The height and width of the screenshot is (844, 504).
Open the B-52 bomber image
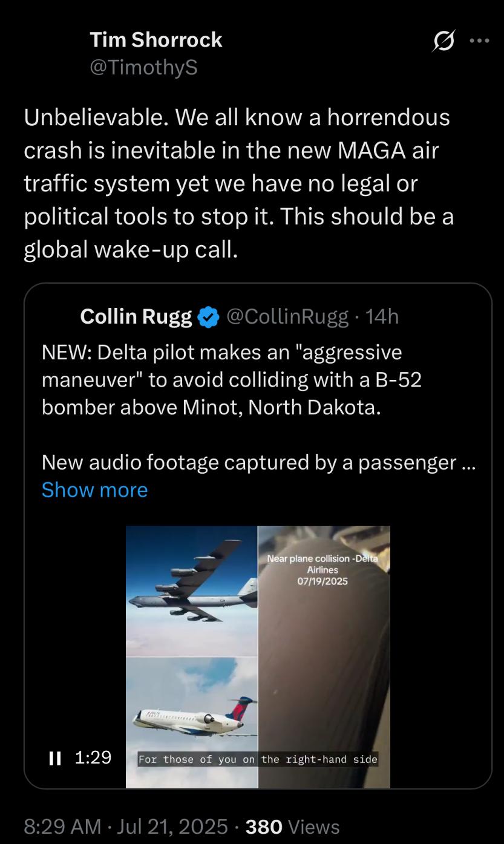click(192, 590)
